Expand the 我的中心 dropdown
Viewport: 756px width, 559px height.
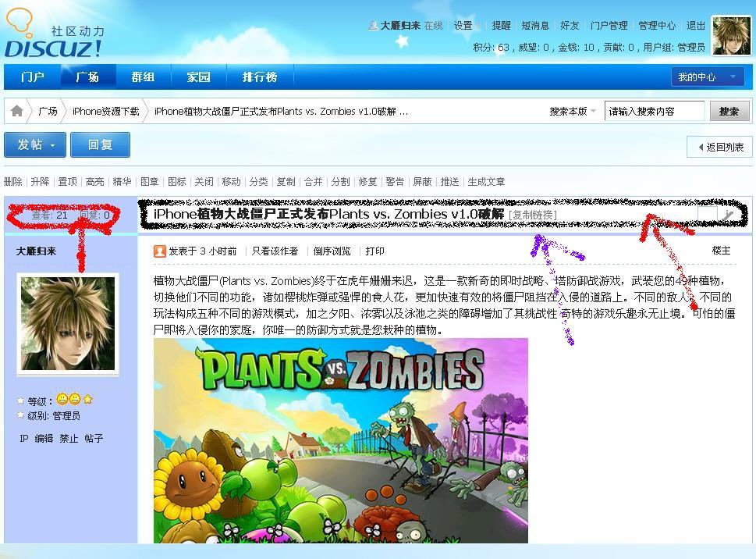pos(708,77)
